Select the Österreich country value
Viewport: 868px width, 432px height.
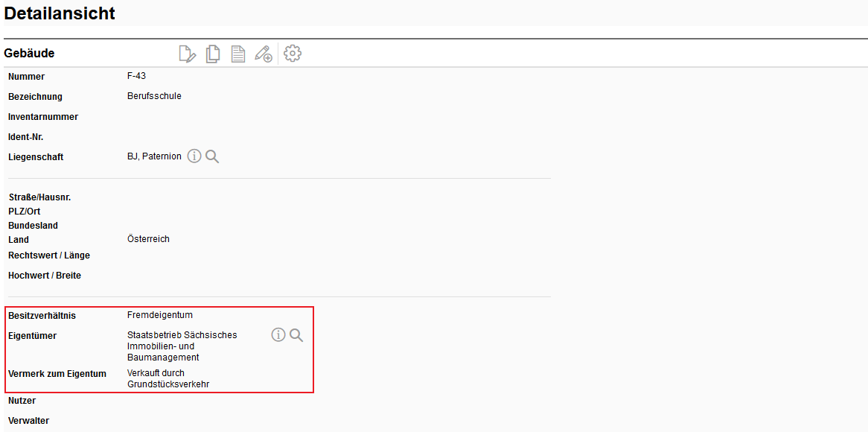148,239
